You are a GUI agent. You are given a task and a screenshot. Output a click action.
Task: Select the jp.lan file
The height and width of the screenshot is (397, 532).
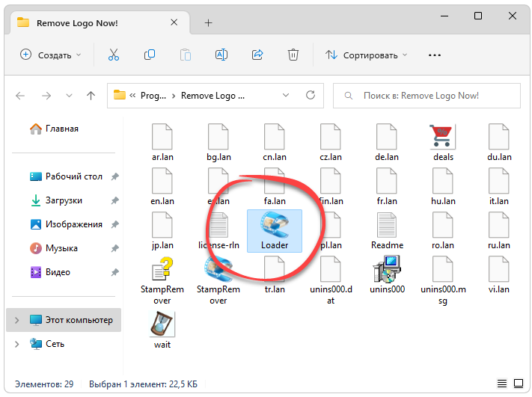click(162, 231)
